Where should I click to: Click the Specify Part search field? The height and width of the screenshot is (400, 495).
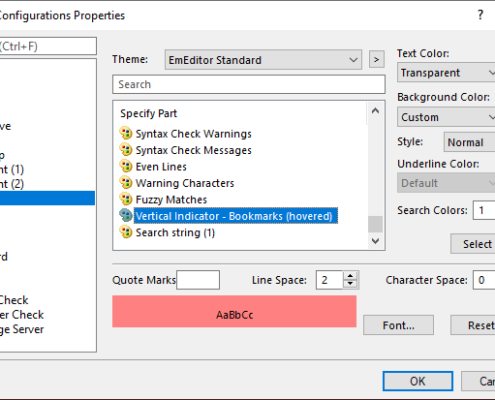click(x=249, y=84)
